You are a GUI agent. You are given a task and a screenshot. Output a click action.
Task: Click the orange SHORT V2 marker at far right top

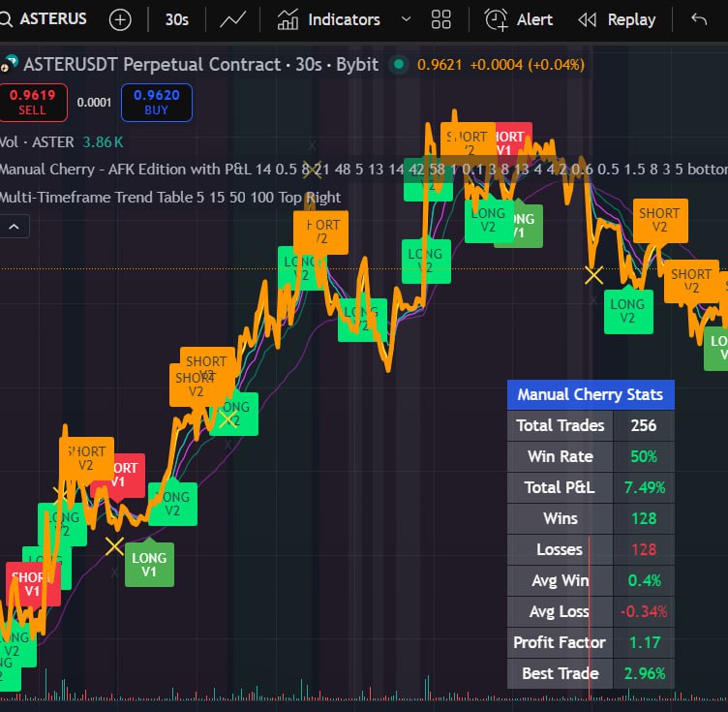660,221
